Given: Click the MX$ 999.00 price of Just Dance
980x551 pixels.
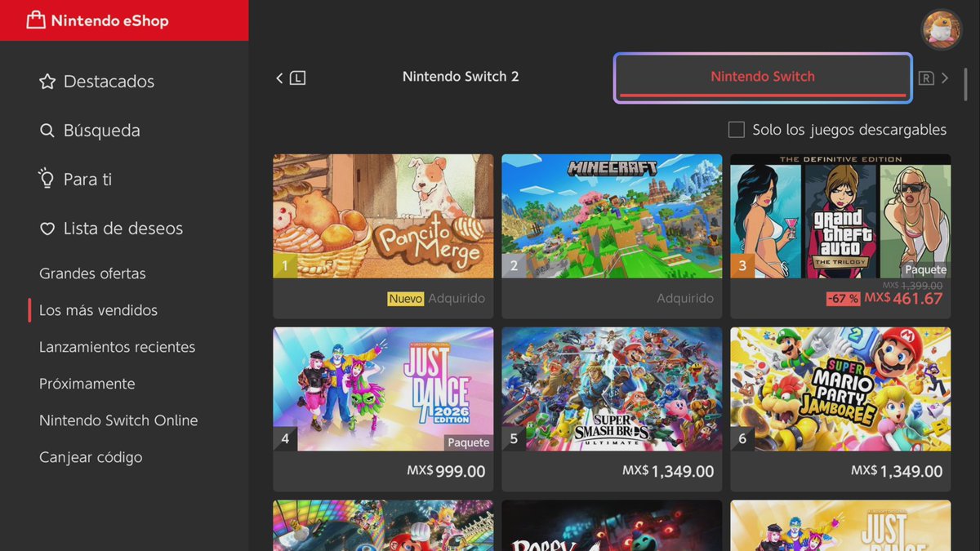Looking at the screenshot, I should pos(446,472).
